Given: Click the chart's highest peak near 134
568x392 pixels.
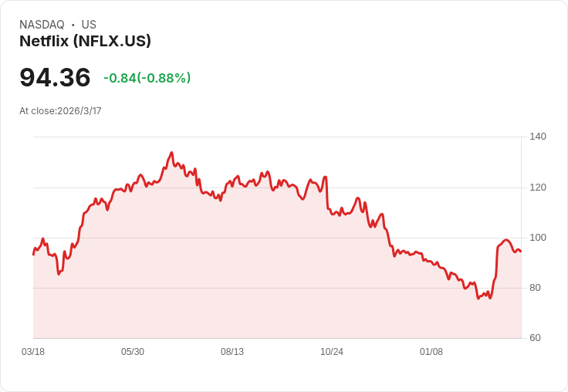Looking at the screenshot, I should pyautogui.click(x=171, y=153).
